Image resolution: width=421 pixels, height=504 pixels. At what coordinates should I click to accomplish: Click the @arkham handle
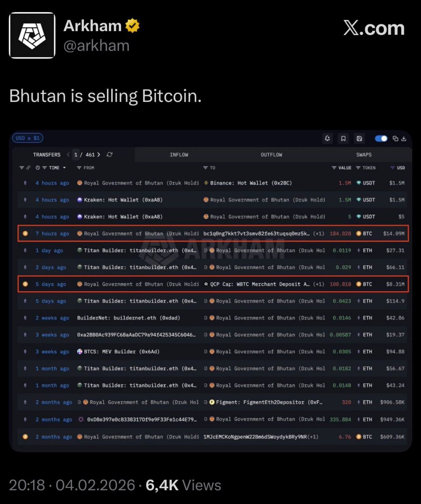[97, 46]
